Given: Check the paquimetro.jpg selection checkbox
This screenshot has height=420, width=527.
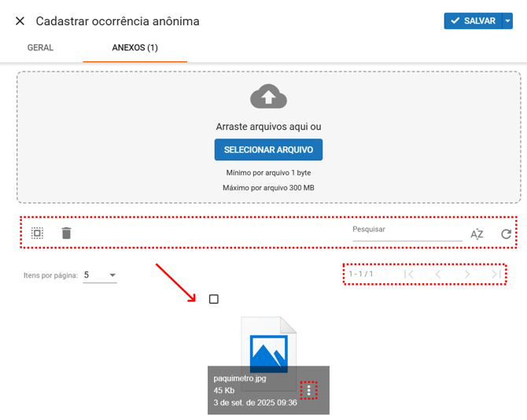Looking at the screenshot, I should pyautogui.click(x=214, y=299).
